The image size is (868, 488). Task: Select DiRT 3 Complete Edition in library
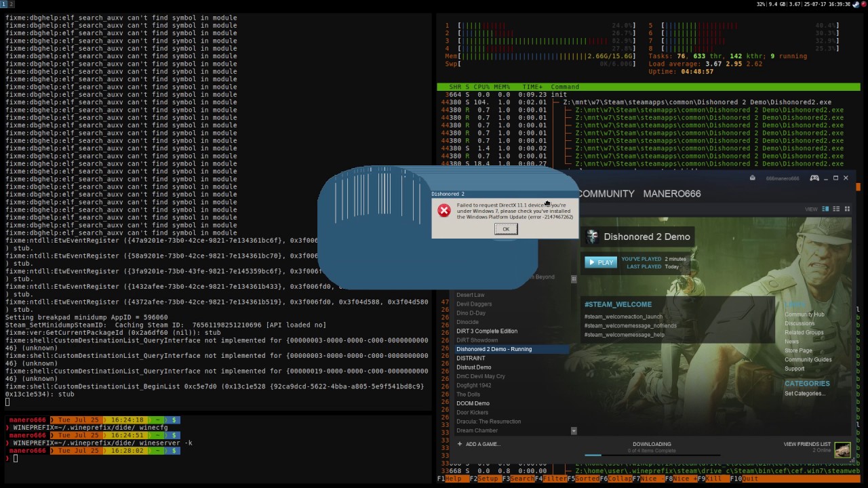[487, 331]
